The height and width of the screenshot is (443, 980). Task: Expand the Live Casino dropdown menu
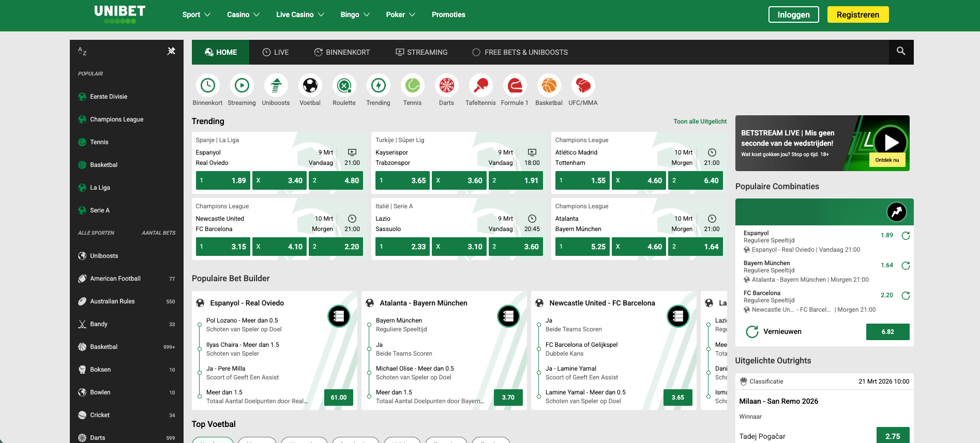coord(300,14)
